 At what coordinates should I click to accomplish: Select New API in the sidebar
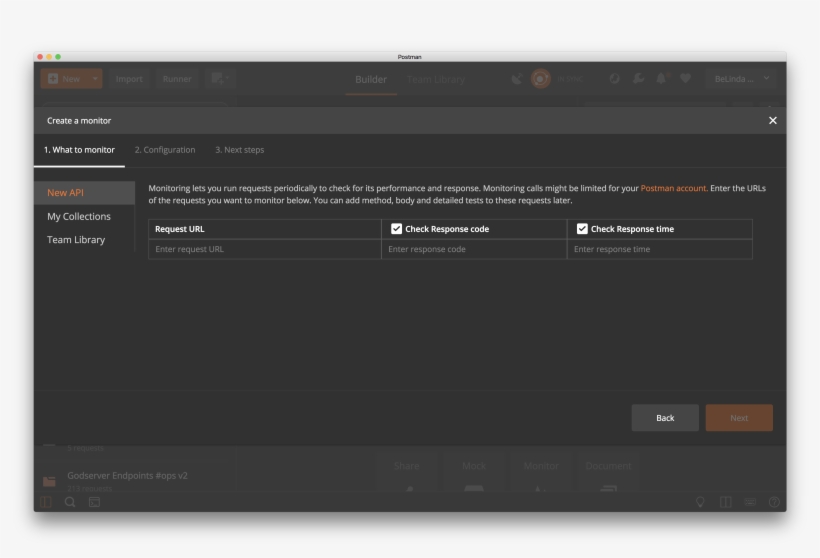pyautogui.click(x=85, y=192)
